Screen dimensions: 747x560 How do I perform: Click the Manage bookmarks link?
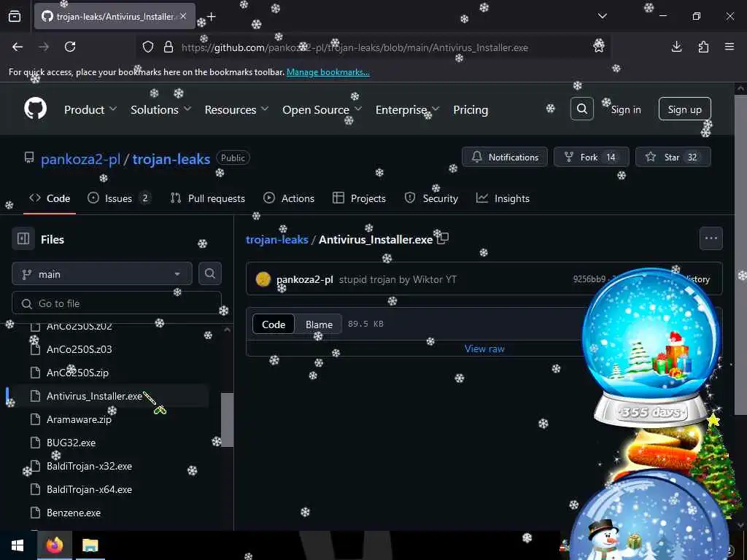(x=328, y=72)
